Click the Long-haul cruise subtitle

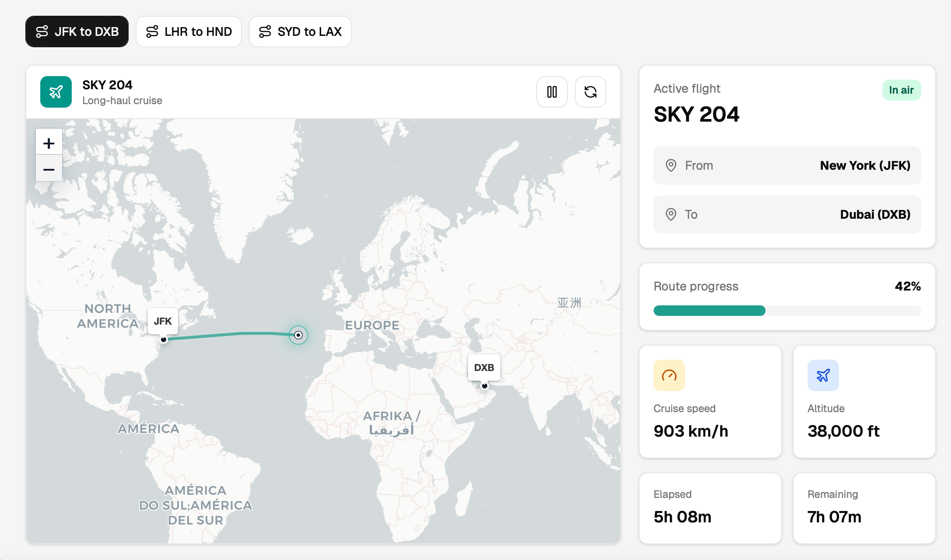[122, 101]
